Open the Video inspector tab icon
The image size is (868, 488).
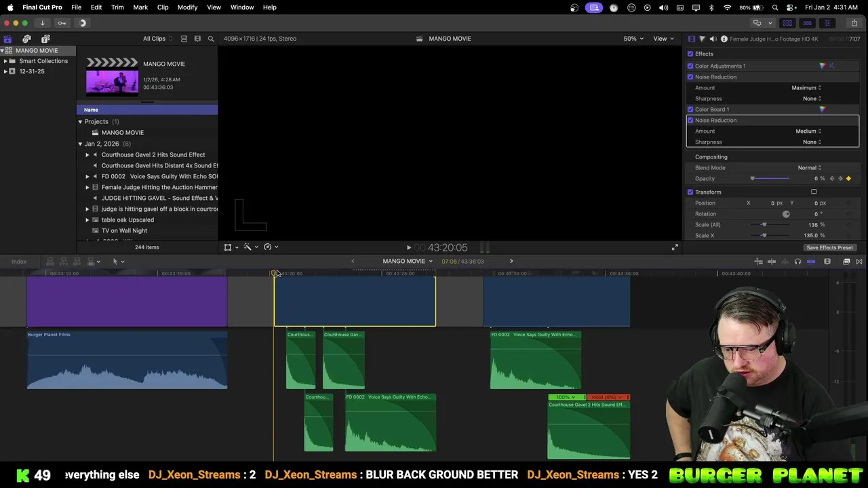click(x=691, y=39)
